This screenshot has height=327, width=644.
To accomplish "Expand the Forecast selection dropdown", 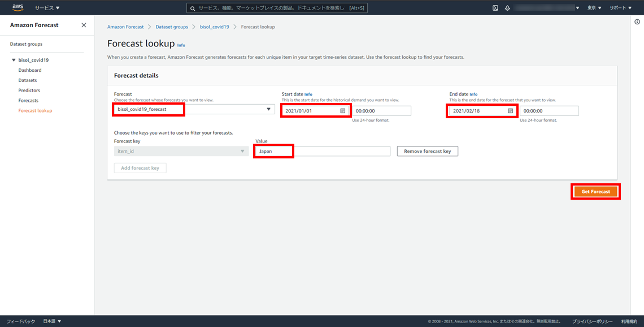I will point(269,110).
